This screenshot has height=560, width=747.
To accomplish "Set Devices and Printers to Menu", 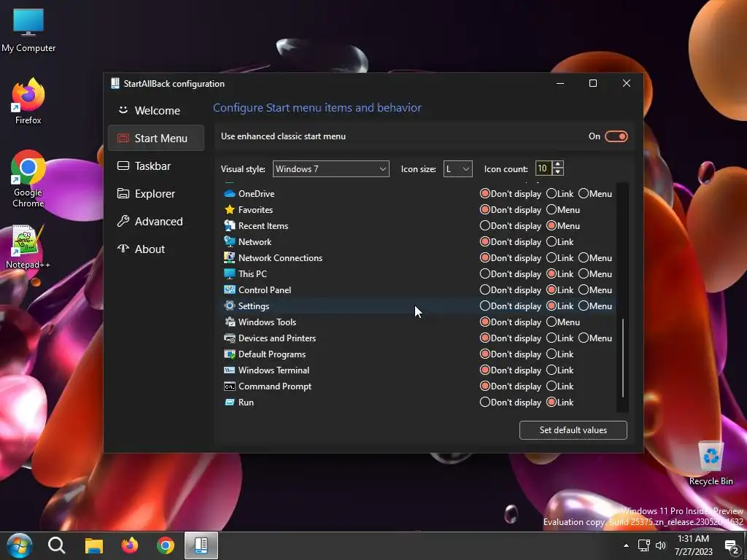I will (x=584, y=338).
